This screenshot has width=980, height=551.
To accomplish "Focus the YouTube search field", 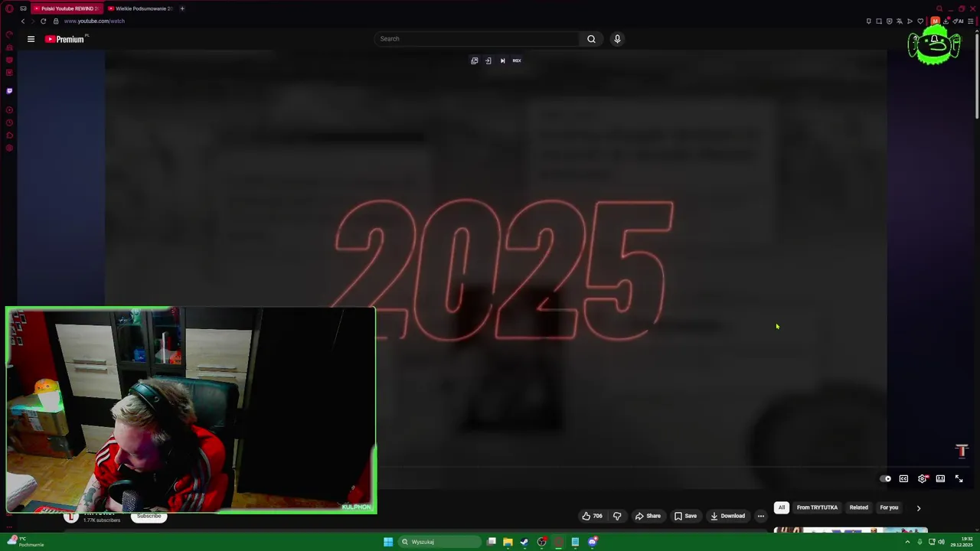I will (477, 39).
